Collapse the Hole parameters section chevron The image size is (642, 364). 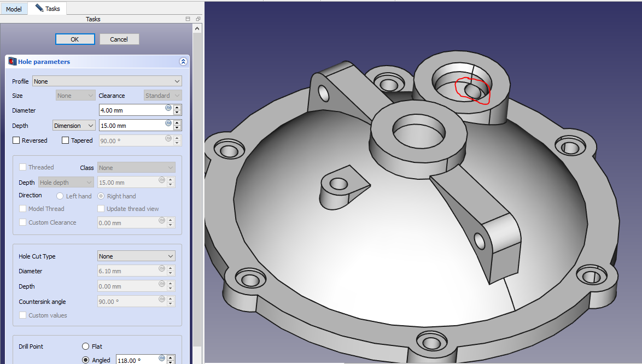click(x=183, y=62)
